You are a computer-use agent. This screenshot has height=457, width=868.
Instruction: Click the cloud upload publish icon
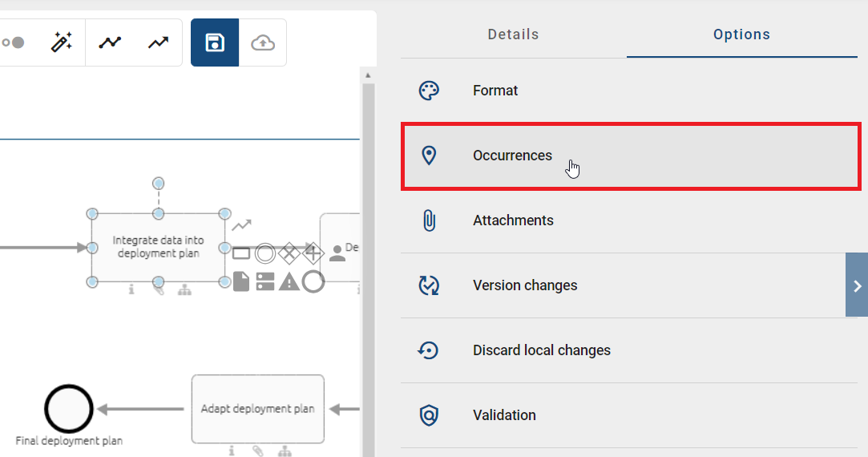point(263,42)
